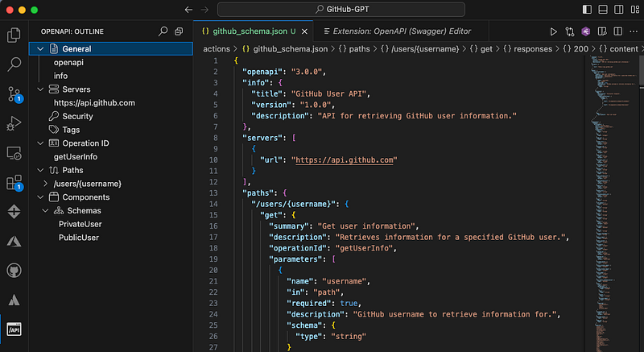Open the GitHub view in activity bar
Image resolution: width=644 pixels, height=352 pixels.
pos(14,271)
